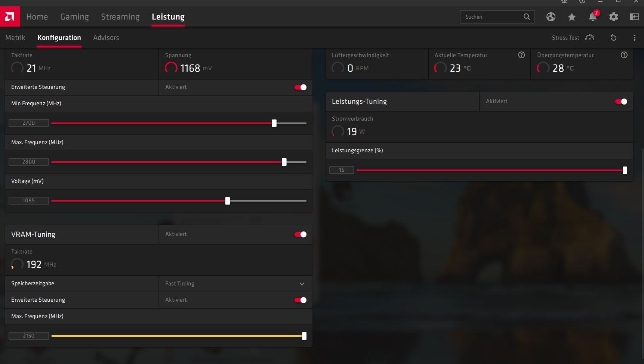
Task: Click help icon beside Übergangstemperatur
Action: (624, 55)
